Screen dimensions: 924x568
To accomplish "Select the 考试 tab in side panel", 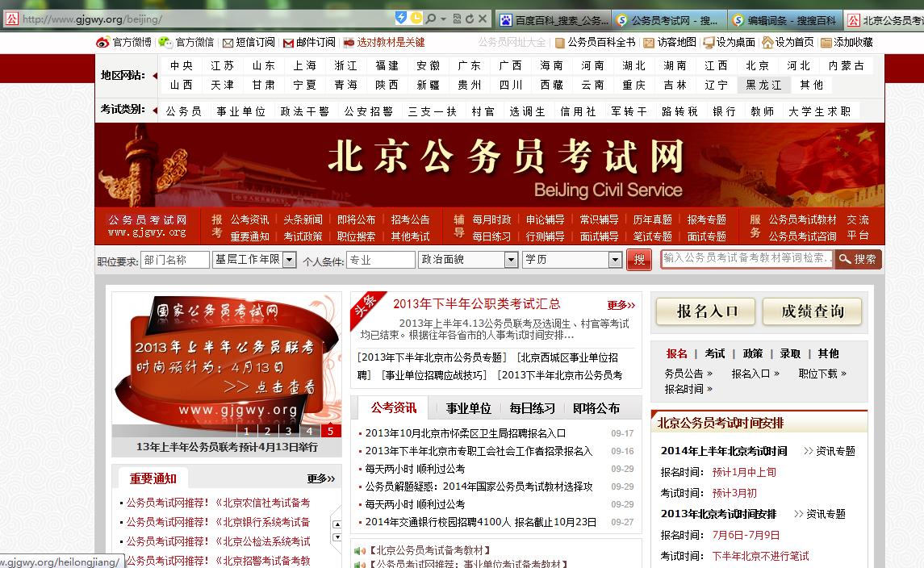I will pyautogui.click(x=715, y=353).
